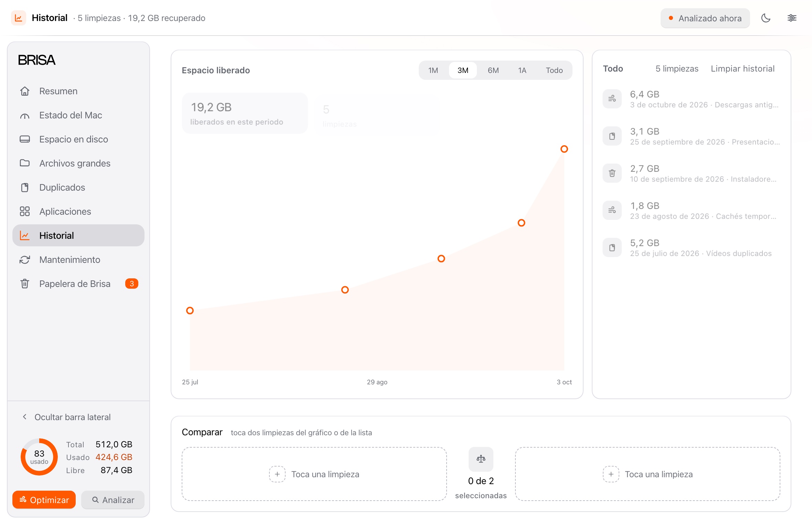The height and width of the screenshot is (523, 812).
Task: Click the Libre 87,4 GB value
Action: (116, 470)
